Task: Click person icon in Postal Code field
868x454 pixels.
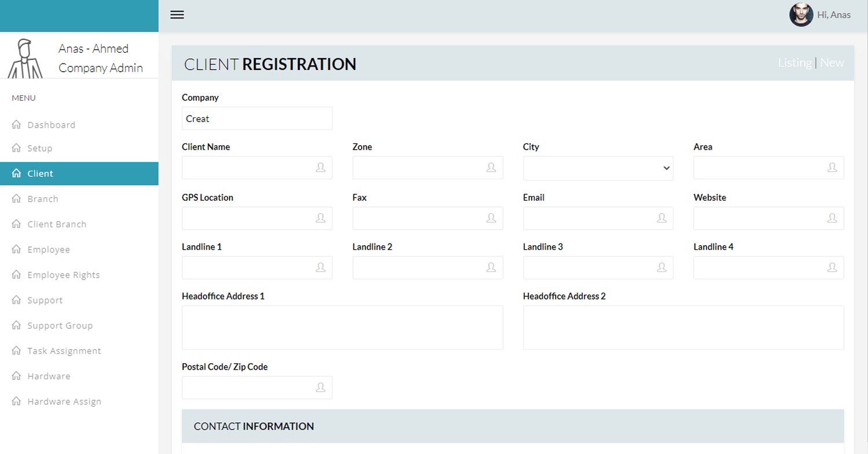Action: [x=321, y=387]
